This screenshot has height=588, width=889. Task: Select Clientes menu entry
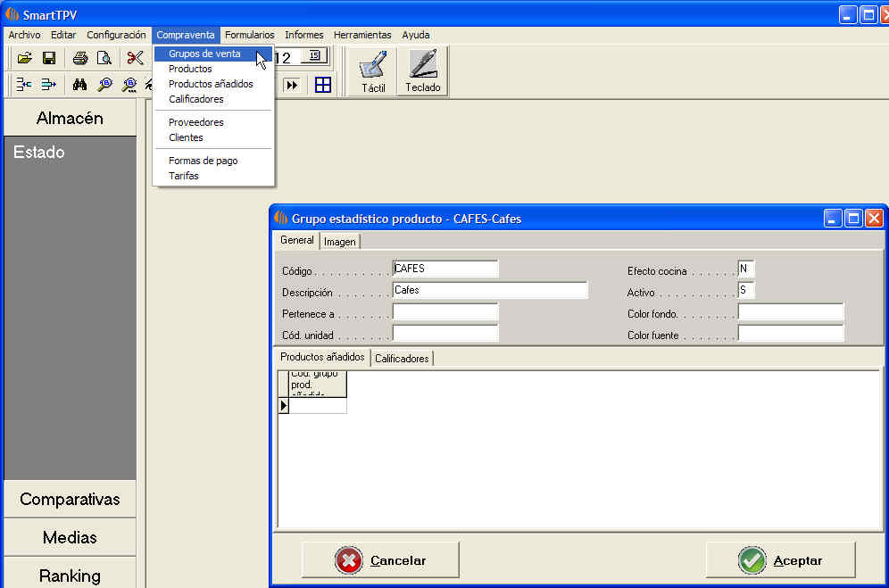click(213, 137)
